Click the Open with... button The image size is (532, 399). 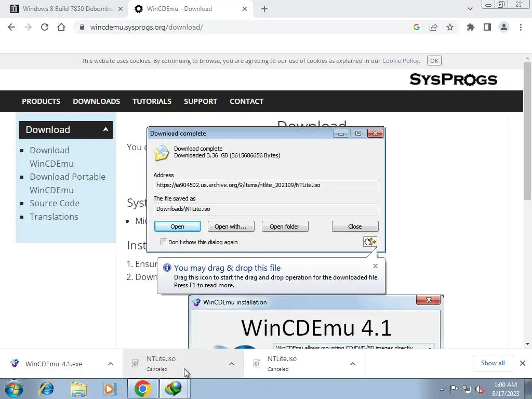pyautogui.click(x=231, y=227)
